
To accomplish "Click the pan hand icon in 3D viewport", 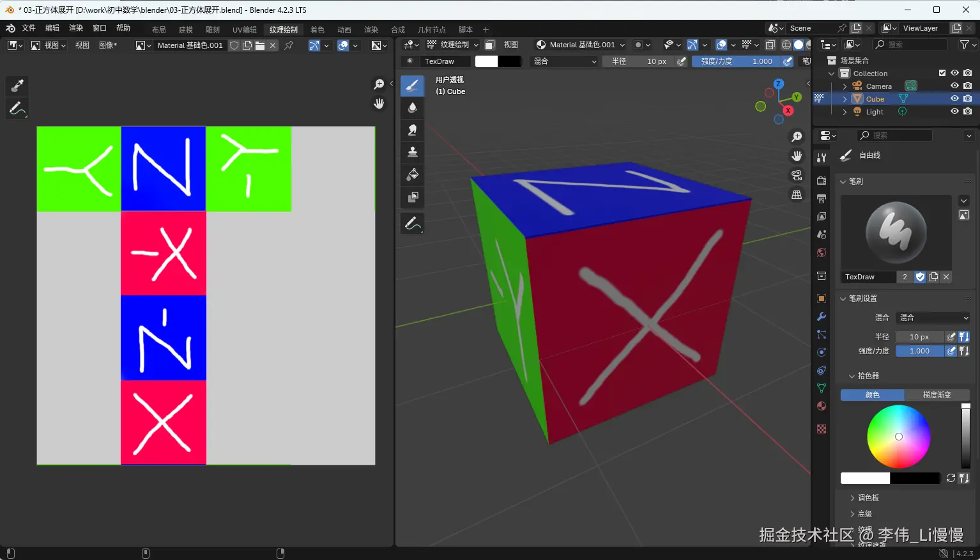I will tap(797, 156).
